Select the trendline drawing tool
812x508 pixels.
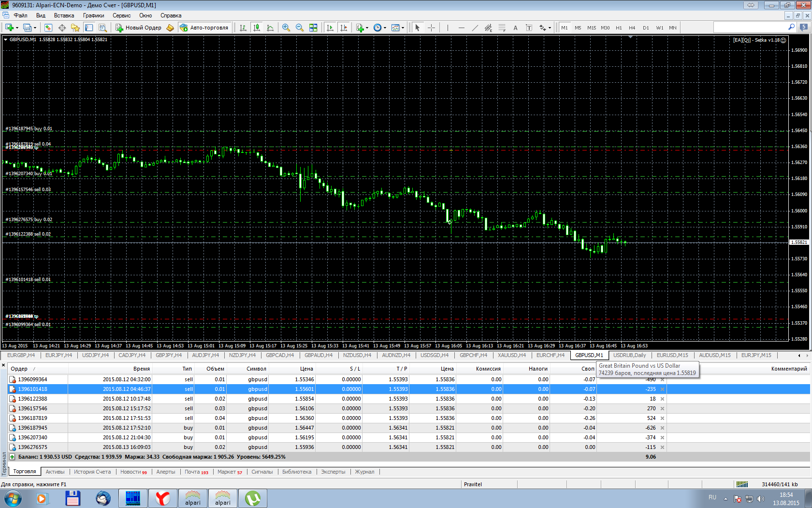point(475,28)
